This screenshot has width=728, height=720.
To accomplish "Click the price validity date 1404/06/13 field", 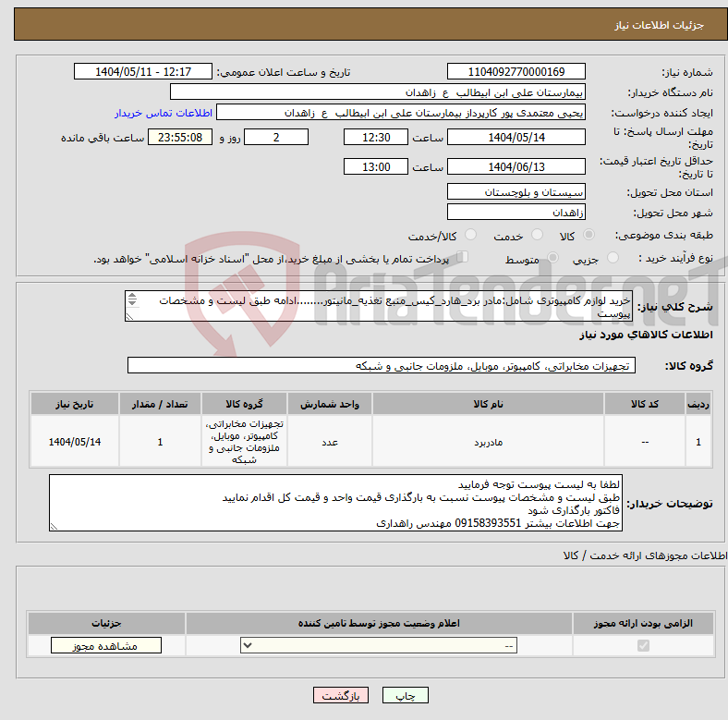I will [x=516, y=166].
